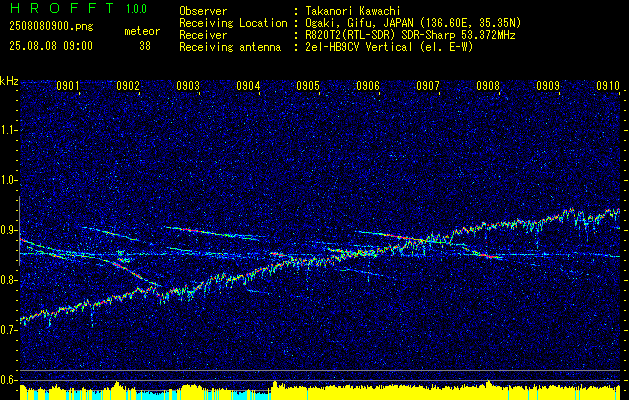The width and height of the screenshot is (629, 400).
Task: Click the meteor label
Action: tap(142, 31)
